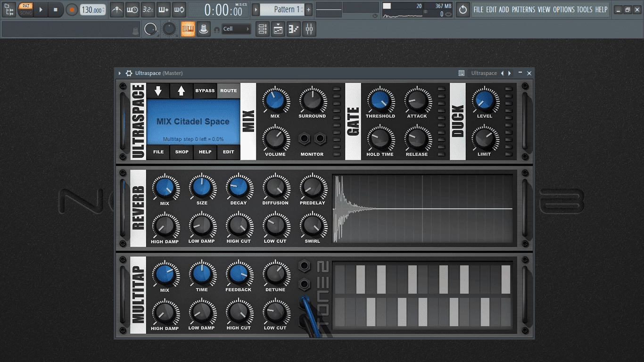Viewport: 644px width, 362px height.
Task: Click the Multitap FEEDBACK knob
Action: [239, 274]
